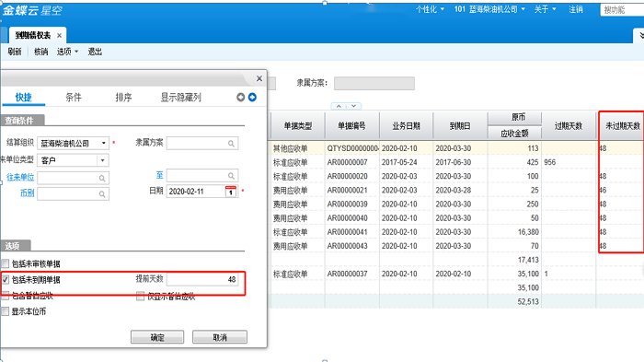This screenshot has height=362, width=644.
Task: Open the 往来单位类型 客户 dropdown
Action: coord(103,160)
